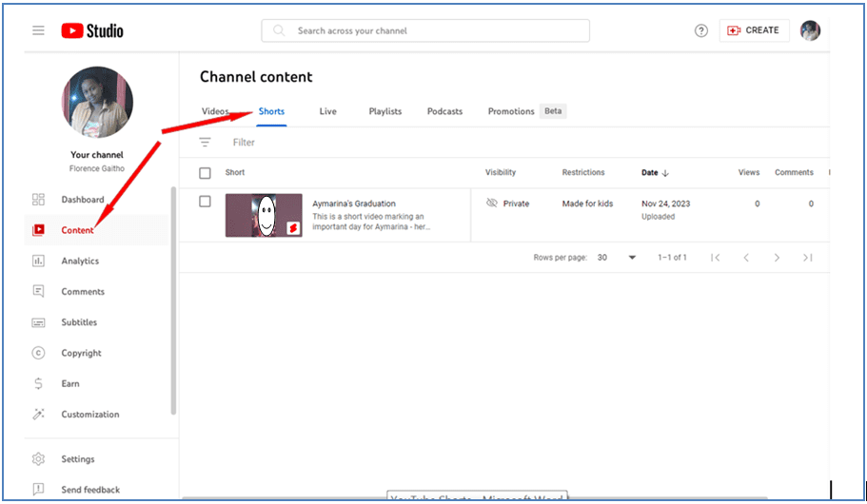Go to the first page
Image resolution: width=867 pixels, height=504 pixels.
coord(715,258)
